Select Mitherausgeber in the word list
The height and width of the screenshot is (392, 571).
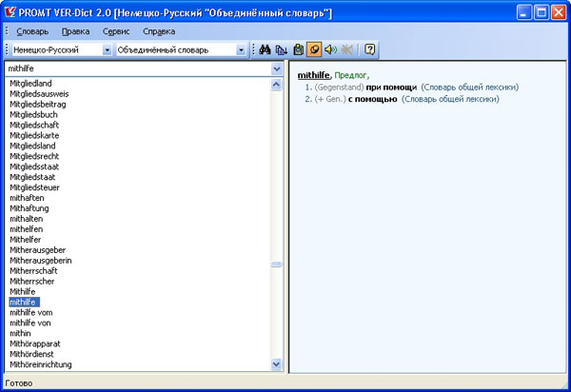pyautogui.click(x=37, y=250)
